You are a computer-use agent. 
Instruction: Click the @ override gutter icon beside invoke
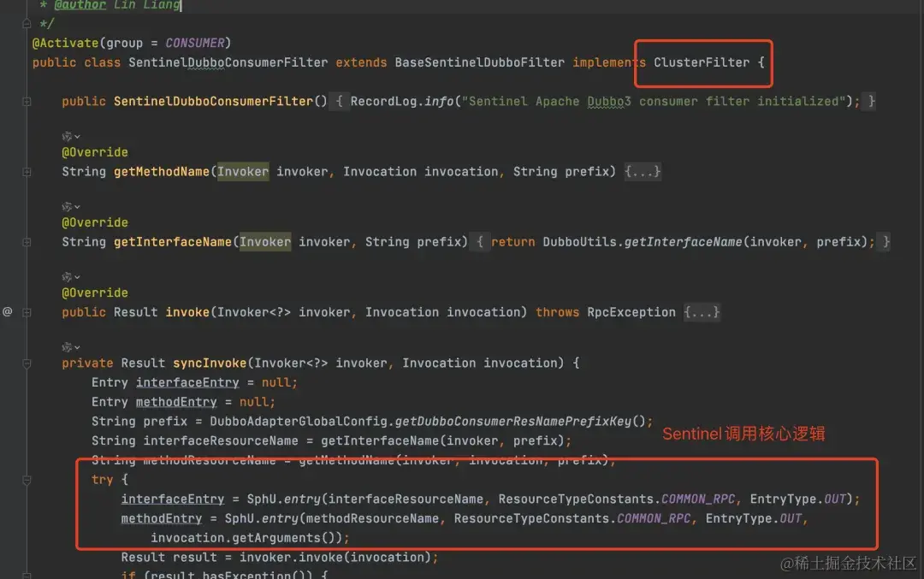tap(7, 311)
